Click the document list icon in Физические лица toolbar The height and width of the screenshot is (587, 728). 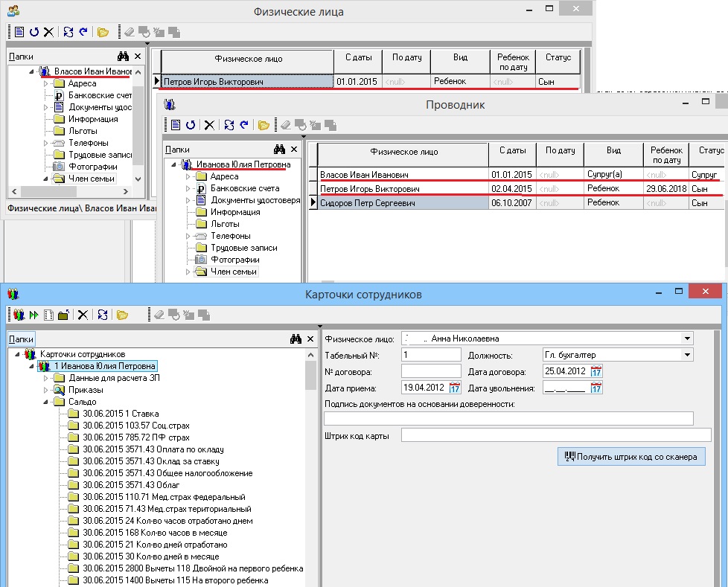pos(19,32)
